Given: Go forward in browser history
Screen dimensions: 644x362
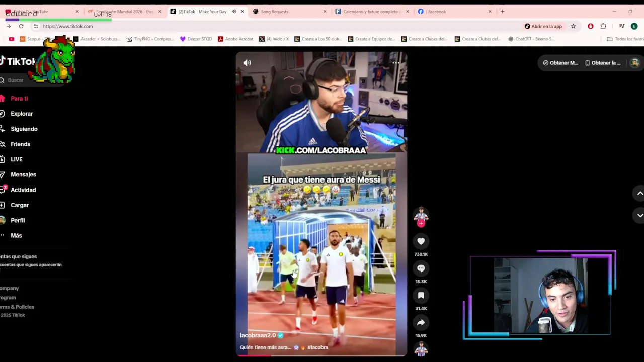Looking at the screenshot, I should (x=9, y=26).
